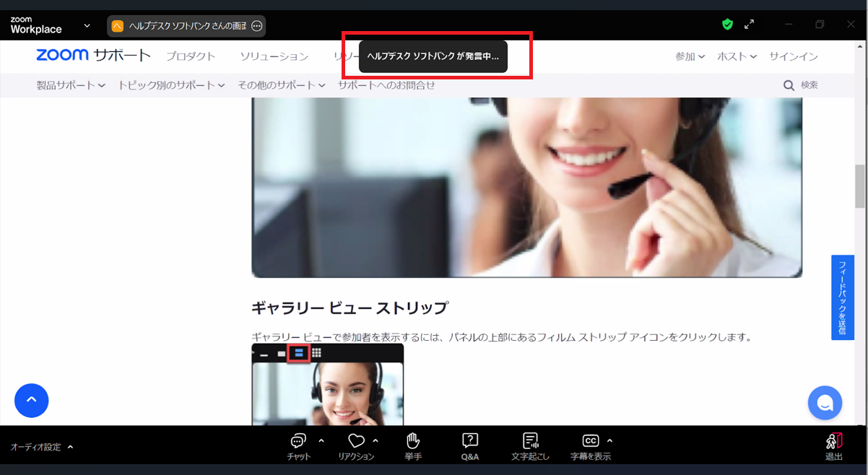Enter full screen with the expand-arrows icon
868x475 pixels.
pyautogui.click(x=750, y=25)
